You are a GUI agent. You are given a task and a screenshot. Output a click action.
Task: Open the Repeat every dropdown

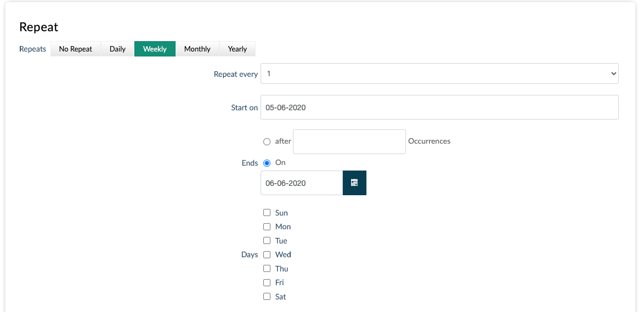click(x=439, y=73)
